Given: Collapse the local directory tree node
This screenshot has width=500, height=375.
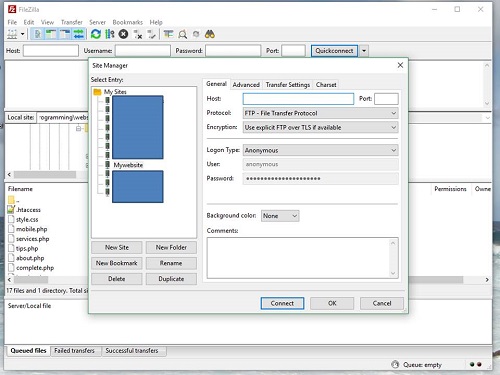Looking at the screenshot, I should 79,128.
